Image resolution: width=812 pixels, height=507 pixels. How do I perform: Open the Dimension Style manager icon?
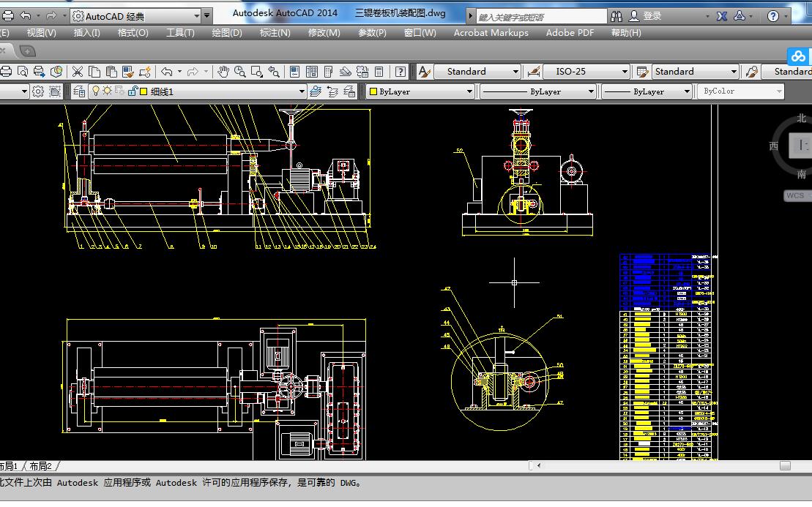[533, 72]
